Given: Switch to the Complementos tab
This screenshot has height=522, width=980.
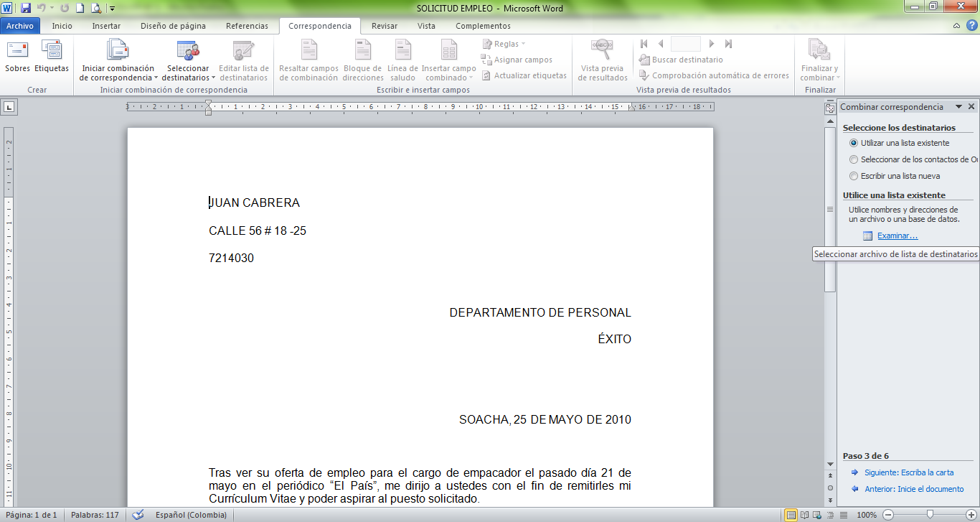Looking at the screenshot, I should tap(483, 26).
